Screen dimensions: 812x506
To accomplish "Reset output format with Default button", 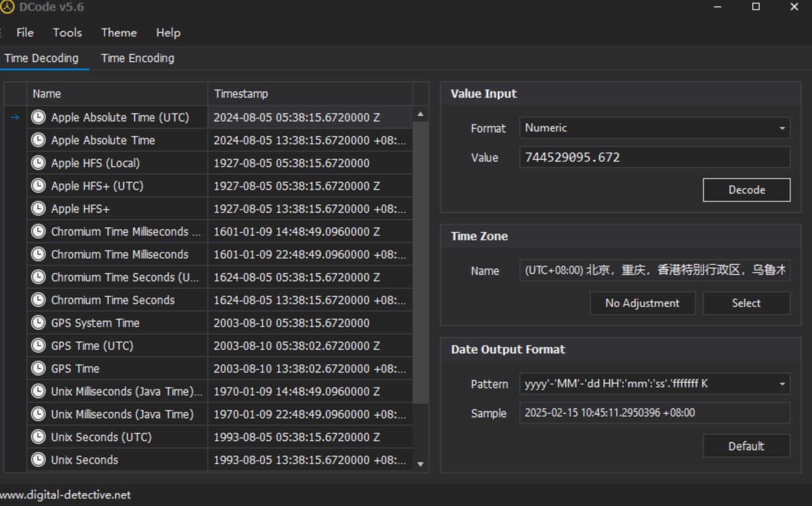I will tap(746, 446).
